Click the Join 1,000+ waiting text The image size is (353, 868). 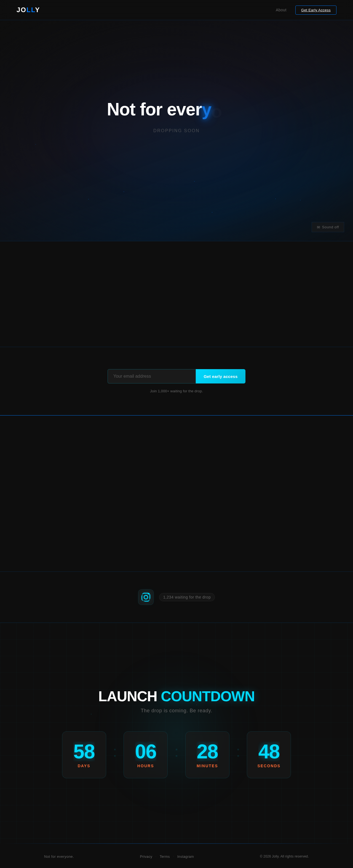[x=176, y=391]
